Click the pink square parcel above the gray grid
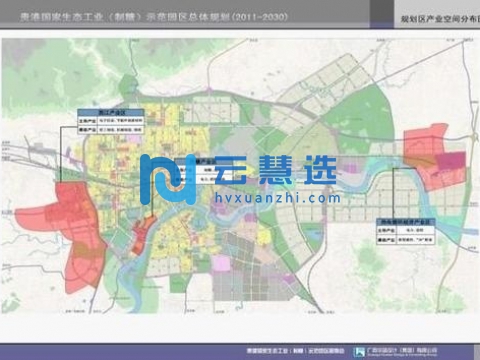 click(x=221, y=263)
